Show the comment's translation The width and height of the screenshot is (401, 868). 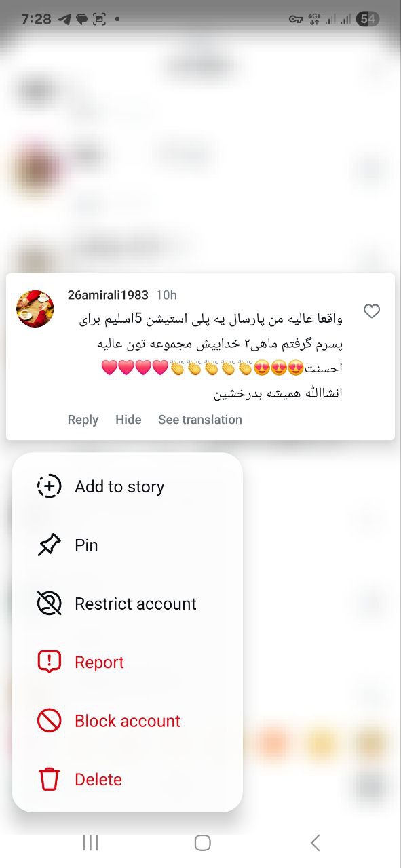200,420
